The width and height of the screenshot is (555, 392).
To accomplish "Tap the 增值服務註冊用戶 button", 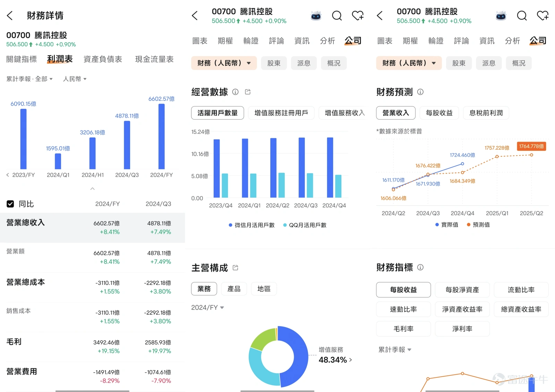I will 281,113.
